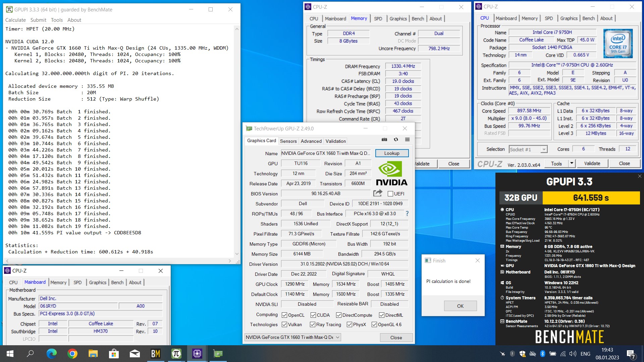
Task: Click ENG language indicator
Action: [x=585, y=354]
